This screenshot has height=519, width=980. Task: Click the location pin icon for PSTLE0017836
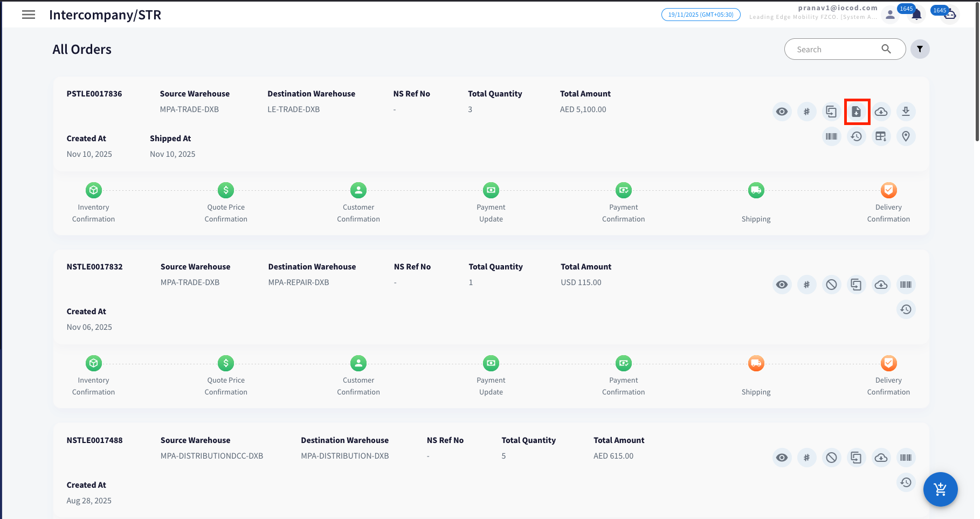(906, 136)
